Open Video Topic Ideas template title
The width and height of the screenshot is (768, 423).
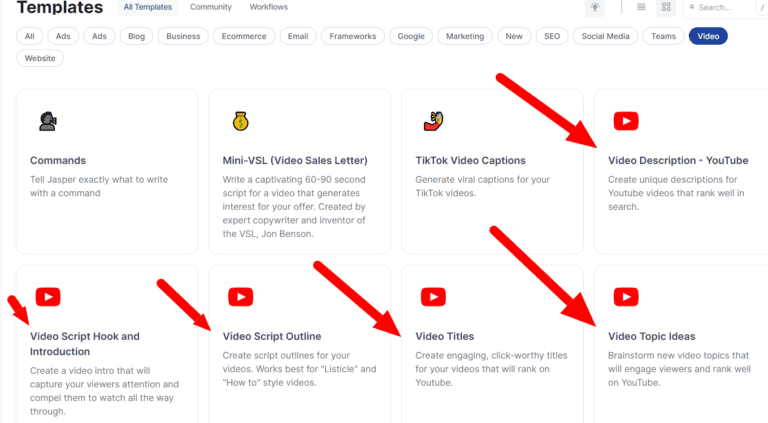click(x=651, y=336)
